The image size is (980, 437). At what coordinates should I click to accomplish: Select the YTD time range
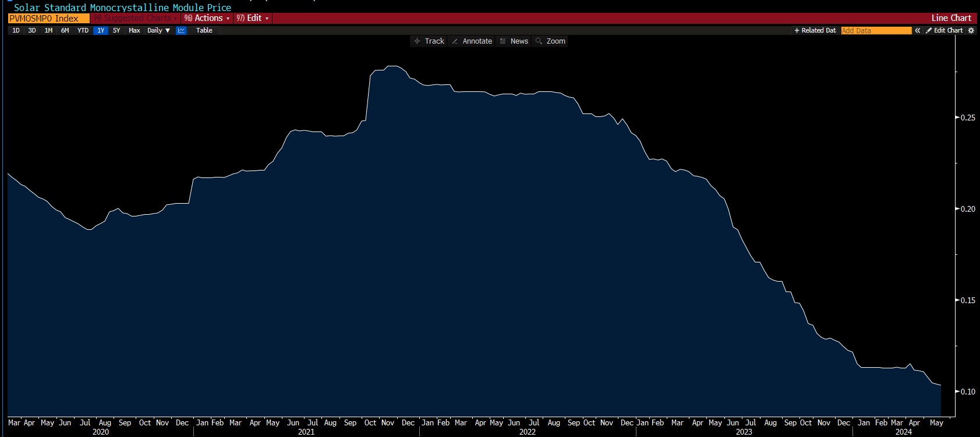click(x=83, y=30)
